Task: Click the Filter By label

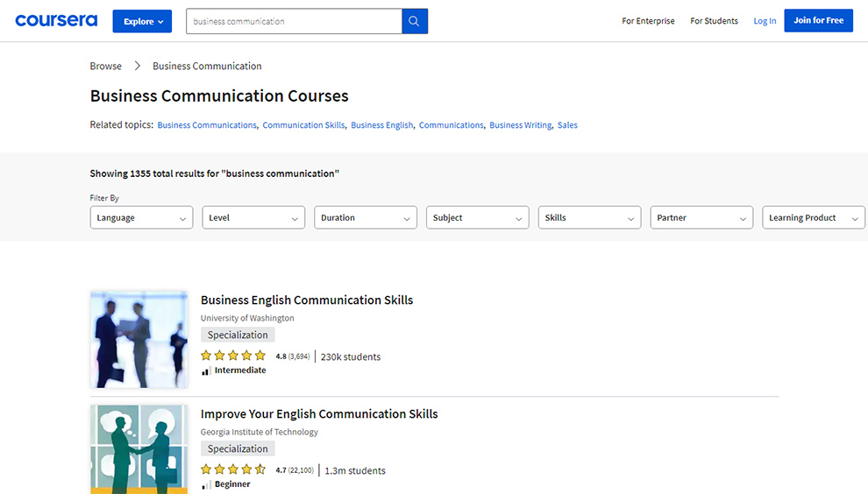Action: pyautogui.click(x=104, y=198)
